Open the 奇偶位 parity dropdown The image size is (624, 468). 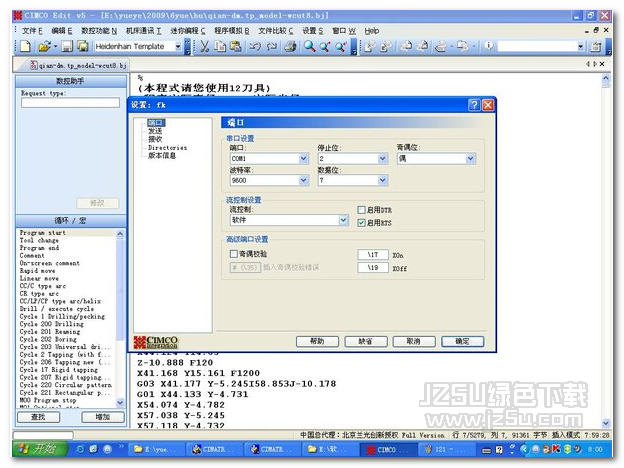470,159
